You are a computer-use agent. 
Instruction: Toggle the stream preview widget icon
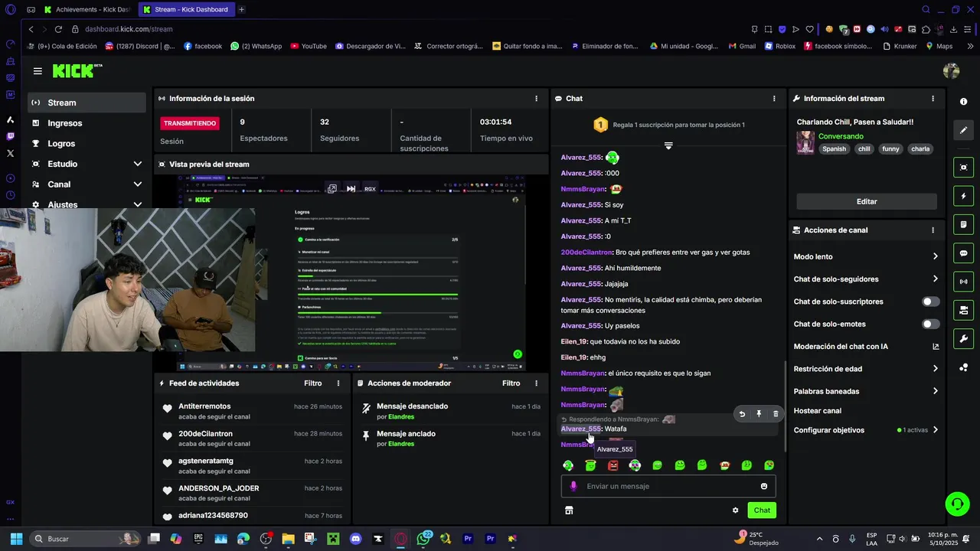tap(963, 167)
